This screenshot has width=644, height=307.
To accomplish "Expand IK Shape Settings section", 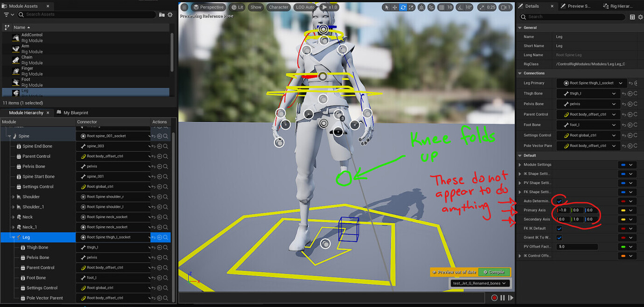I will click(520, 174).
